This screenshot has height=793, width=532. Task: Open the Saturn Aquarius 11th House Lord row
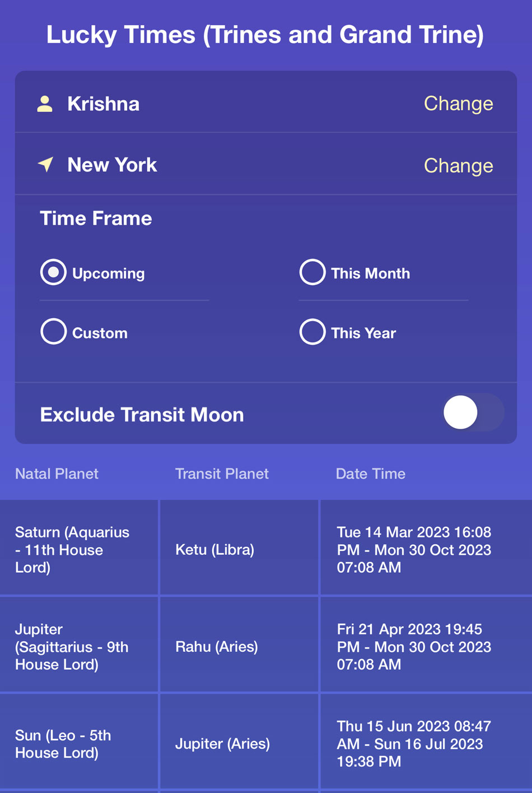tap(73, 549)
